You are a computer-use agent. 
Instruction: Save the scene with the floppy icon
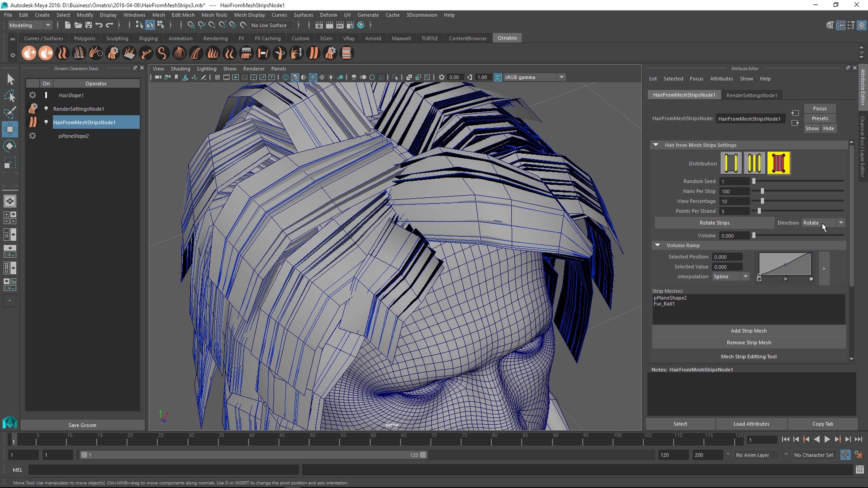[88, 25]
